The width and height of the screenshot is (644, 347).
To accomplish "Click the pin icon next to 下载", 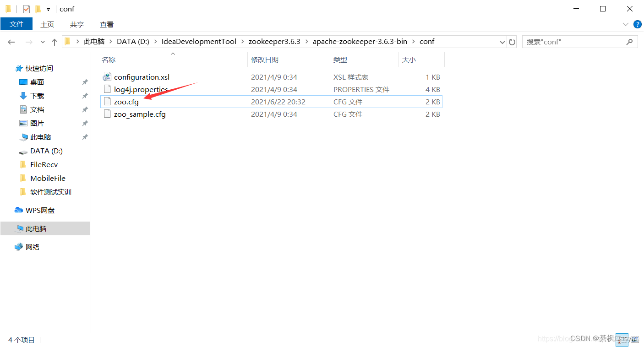I will tap(85, 96).
